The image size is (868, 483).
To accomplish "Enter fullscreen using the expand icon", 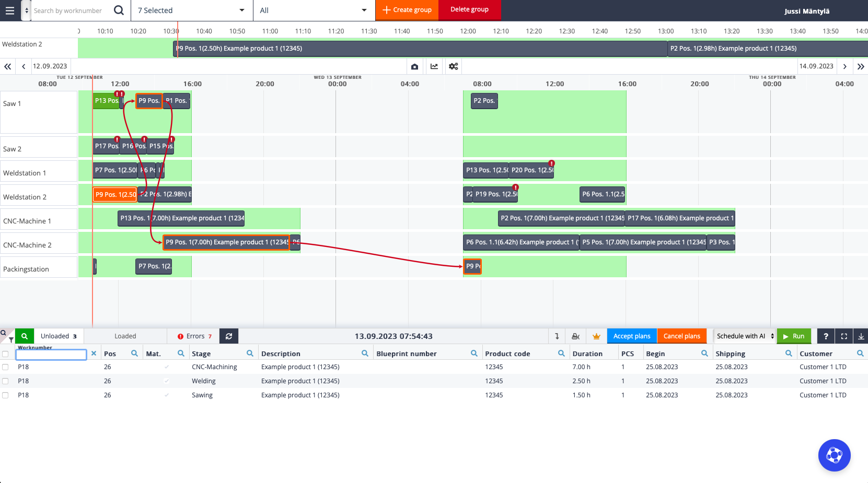I will (843, 336).
